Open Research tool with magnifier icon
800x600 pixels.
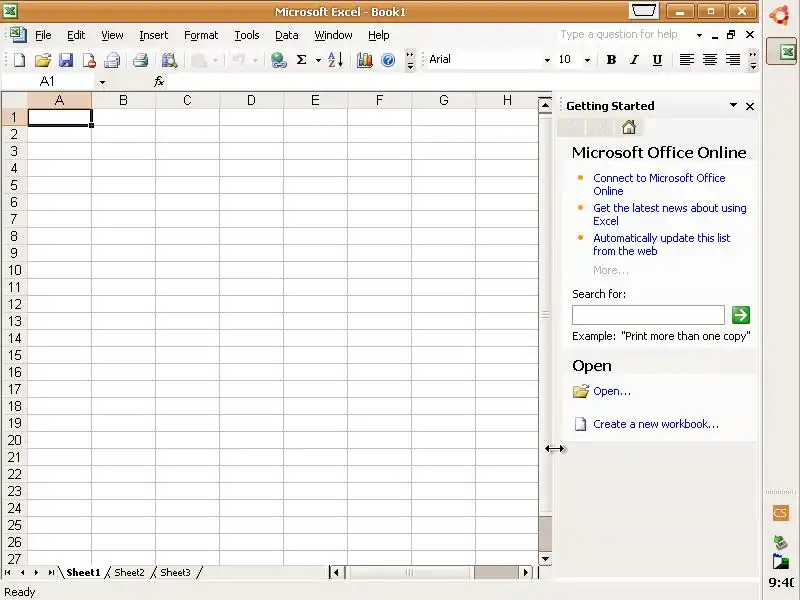(x=169, y=60)
